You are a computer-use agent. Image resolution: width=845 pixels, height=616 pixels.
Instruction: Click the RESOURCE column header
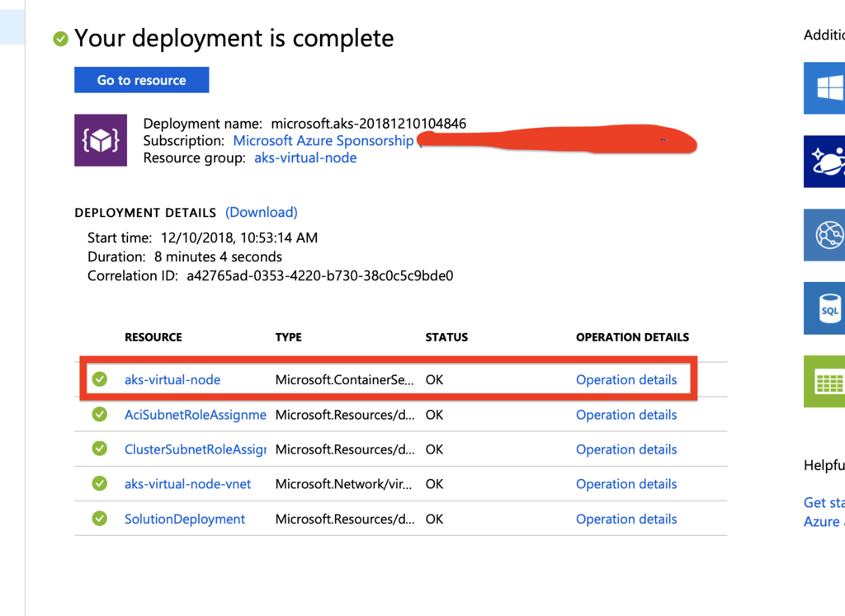(153, 337)
